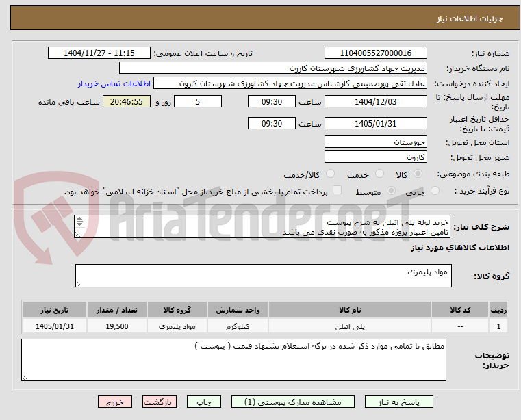Screen dimensions: 521x420
Task: Click the گروه کالا textarea مواد پلیمری
Action: [x=264, y=276]
